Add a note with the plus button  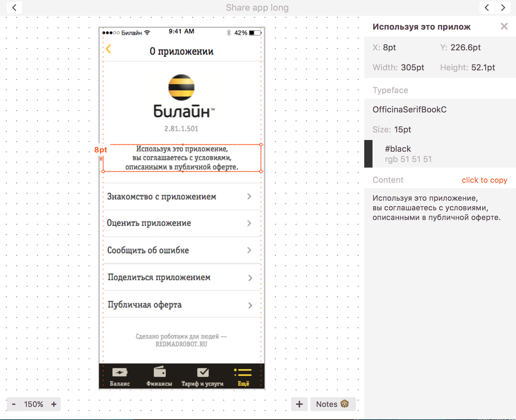tap(299, 404)
